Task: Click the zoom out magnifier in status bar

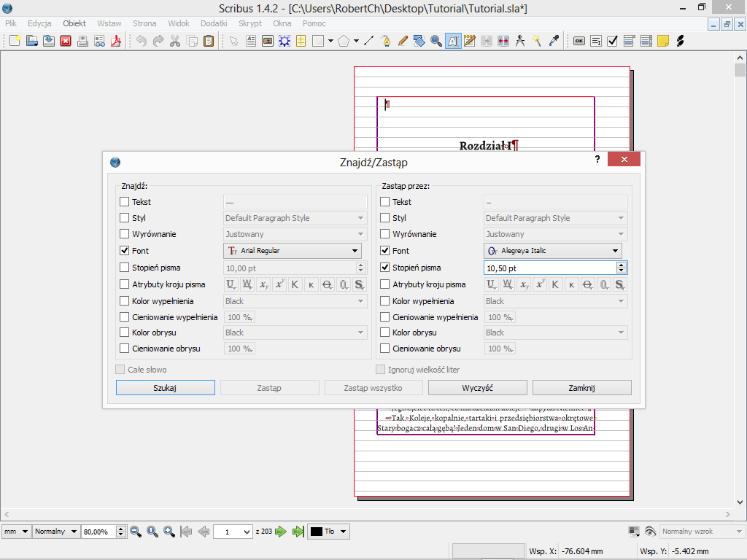Action: (136, 532)
